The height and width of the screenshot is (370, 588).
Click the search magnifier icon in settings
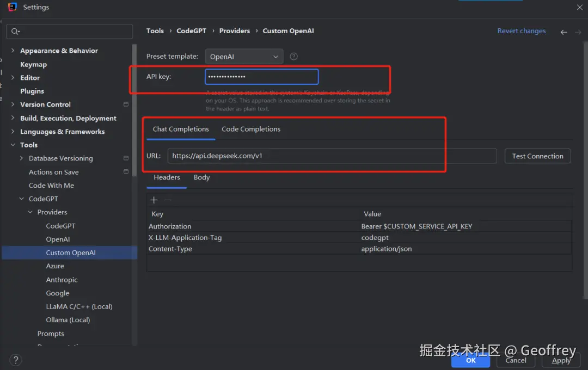point(15,32)
